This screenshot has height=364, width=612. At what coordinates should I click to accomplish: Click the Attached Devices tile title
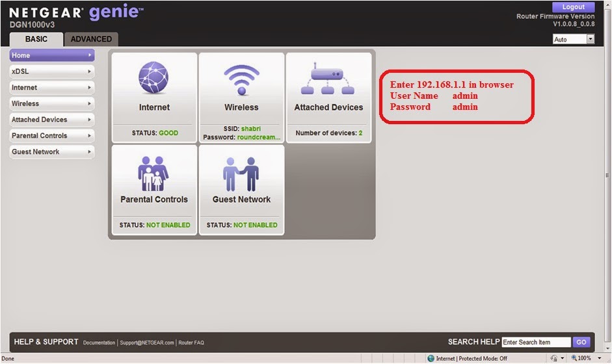(328, 107)
